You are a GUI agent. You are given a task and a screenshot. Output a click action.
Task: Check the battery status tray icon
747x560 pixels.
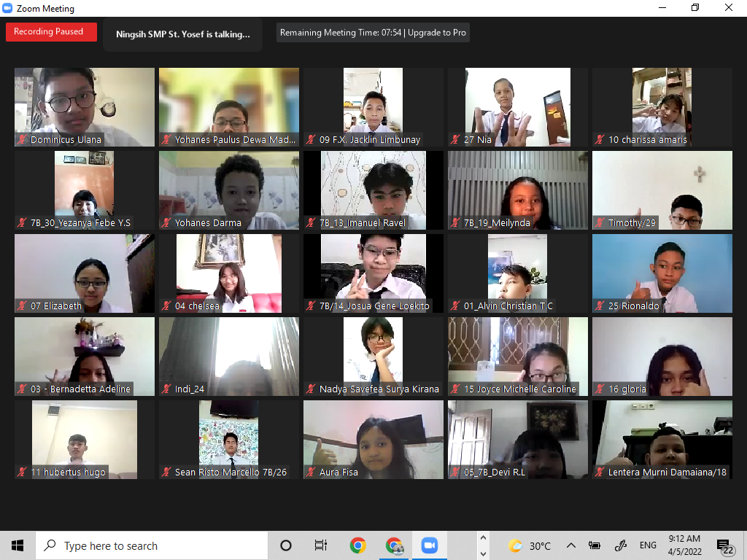tap(594, 545)
